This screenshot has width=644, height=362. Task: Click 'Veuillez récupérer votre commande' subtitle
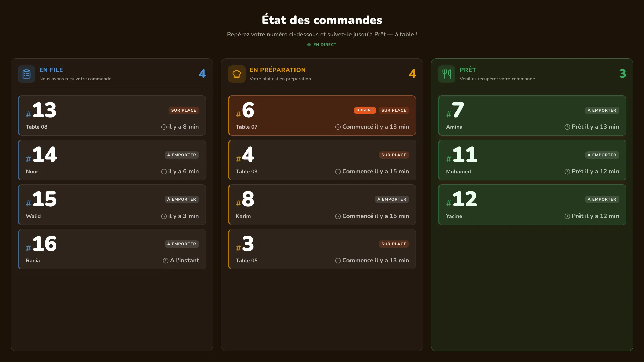(497, 79)
